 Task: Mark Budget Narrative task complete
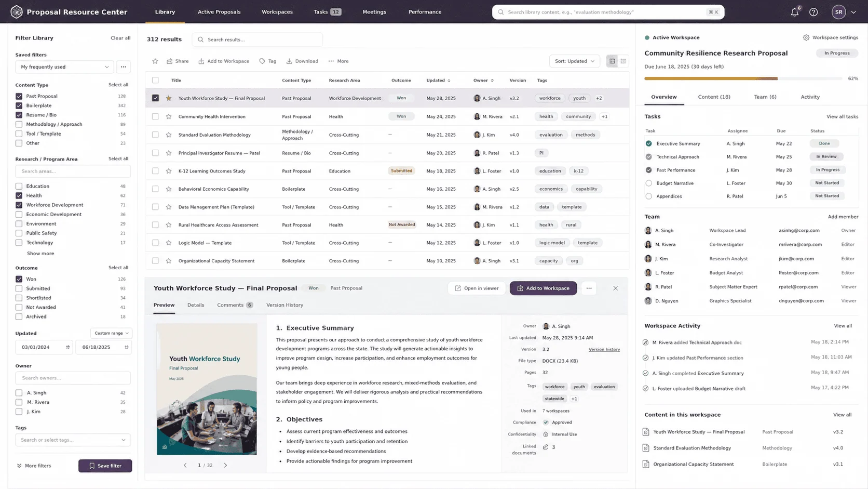pyautogui.click(x=648, y=183)
